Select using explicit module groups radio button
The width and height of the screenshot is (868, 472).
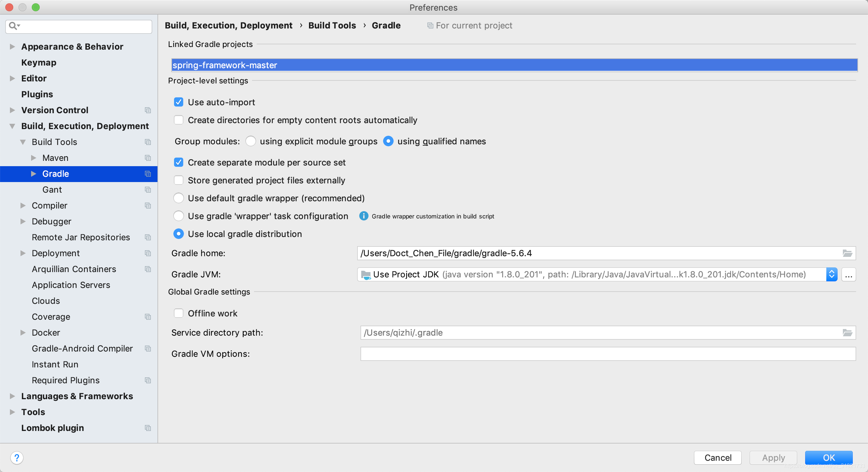tap(251, 141)
